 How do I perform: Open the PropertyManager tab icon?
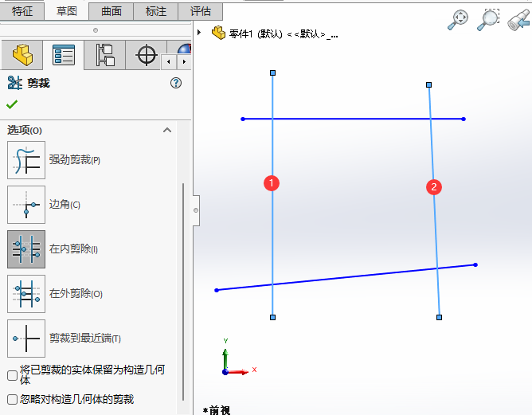click(x=64, y=55)
